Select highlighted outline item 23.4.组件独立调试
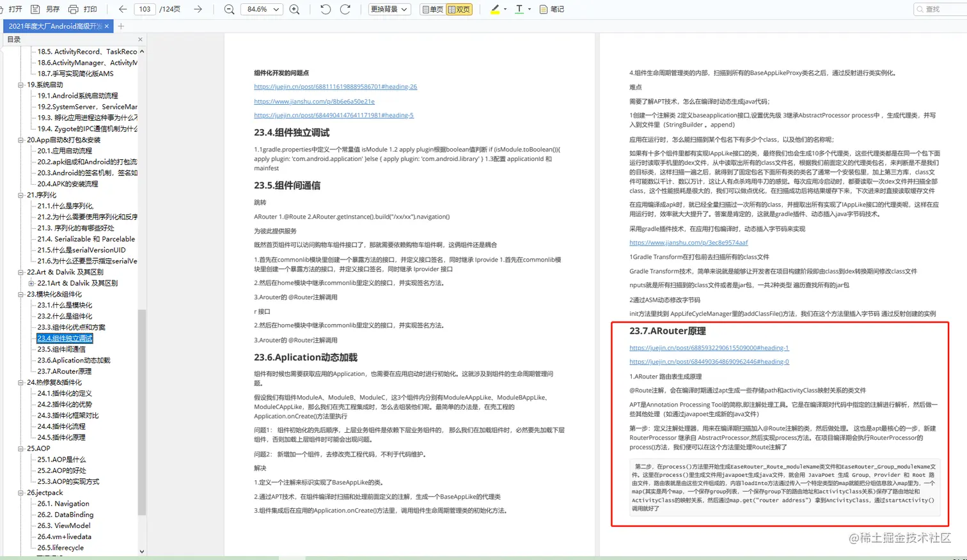Viewport: 967px width, 560px height. tap(65, 338)
